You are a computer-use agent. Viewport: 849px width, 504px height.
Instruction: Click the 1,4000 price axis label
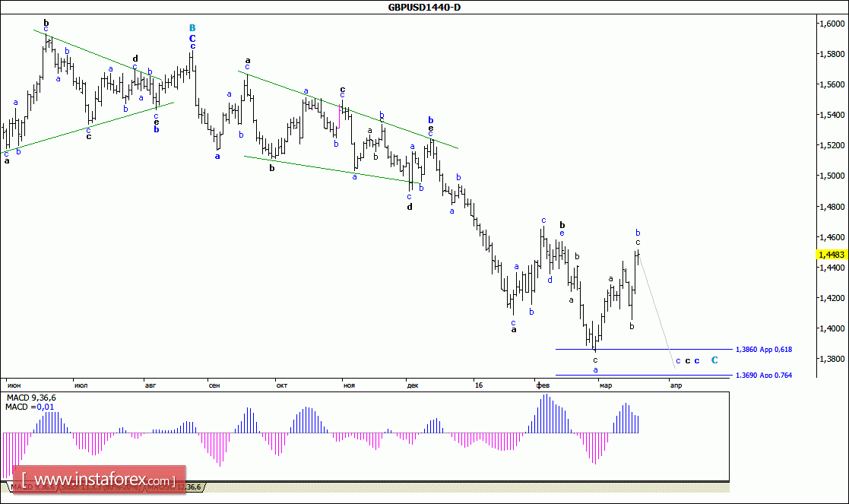[832, 328]
